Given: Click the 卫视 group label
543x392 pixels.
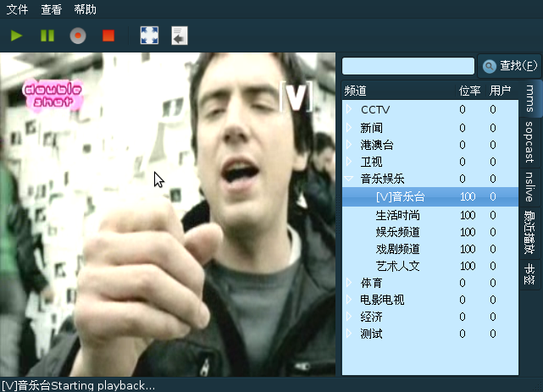Looking at the screenshot, I should pos(371,162).
